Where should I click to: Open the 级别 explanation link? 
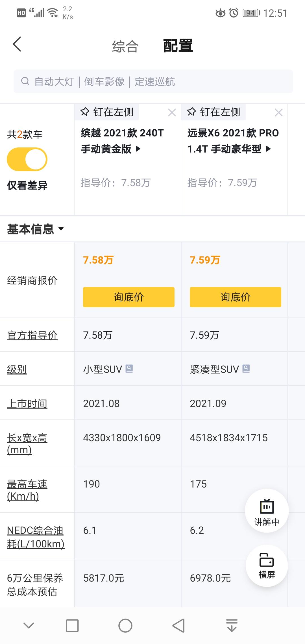pos(17,369)
